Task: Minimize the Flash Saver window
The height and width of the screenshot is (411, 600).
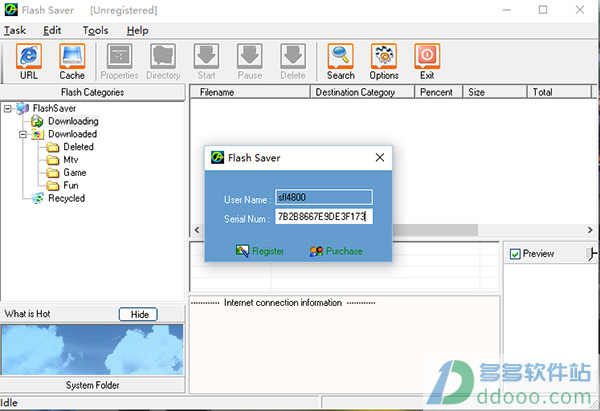Action: (x=507, y=10)
